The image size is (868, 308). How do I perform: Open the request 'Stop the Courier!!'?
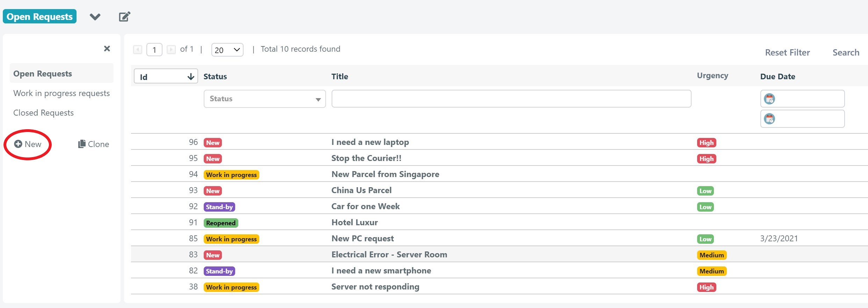(366, 158)
